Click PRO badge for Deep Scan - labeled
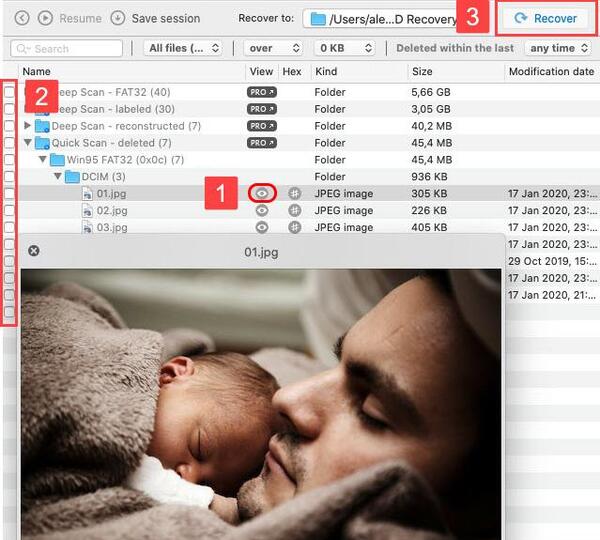This screenshot has width=600, height=540. [x=262, y=109]
